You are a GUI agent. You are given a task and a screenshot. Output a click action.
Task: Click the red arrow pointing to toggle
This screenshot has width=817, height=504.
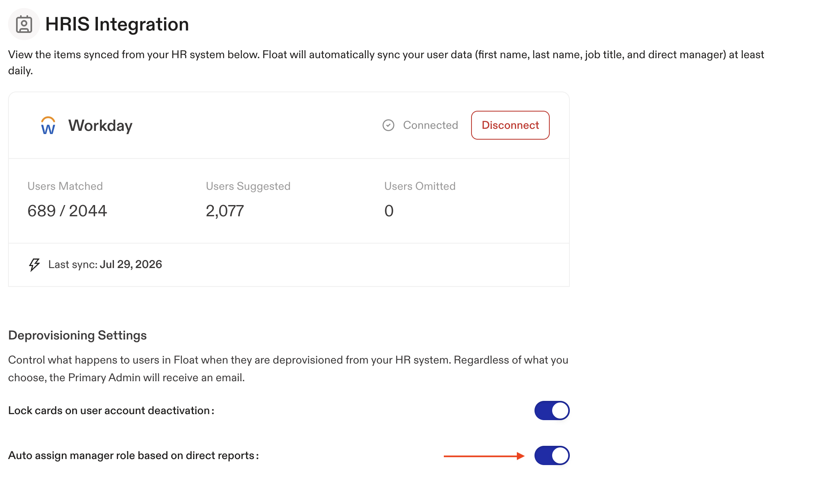tap(484, 456)
